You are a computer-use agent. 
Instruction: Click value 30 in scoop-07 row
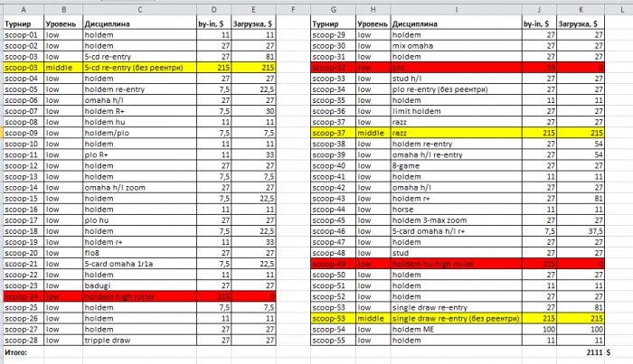click(x=269, y=111)
